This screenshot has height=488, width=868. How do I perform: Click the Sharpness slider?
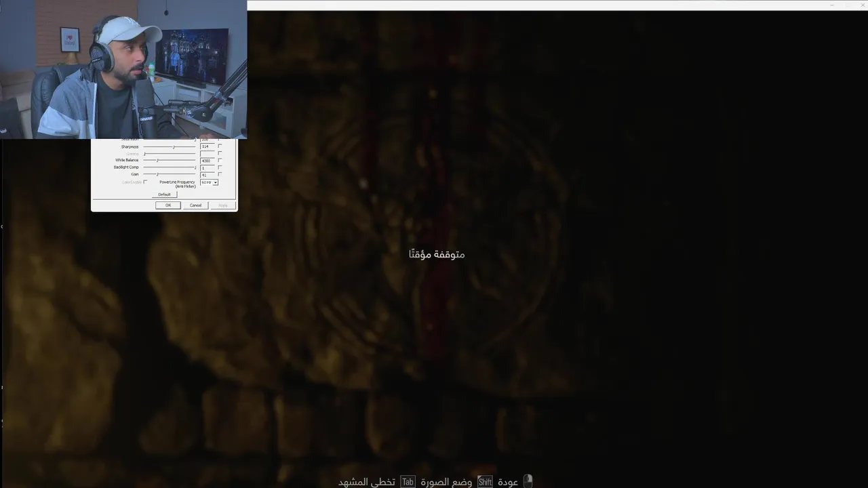(x=170, y=146)
